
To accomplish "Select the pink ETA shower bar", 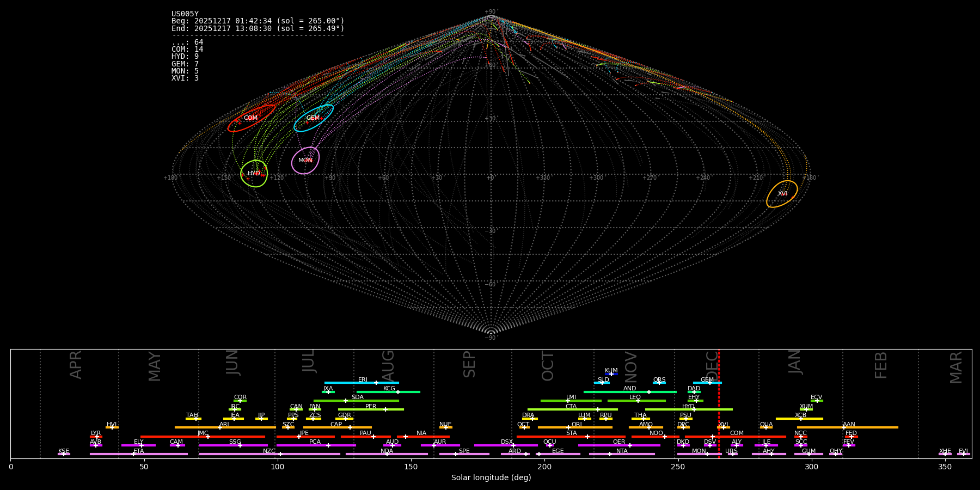I will (x=138, y=454).
